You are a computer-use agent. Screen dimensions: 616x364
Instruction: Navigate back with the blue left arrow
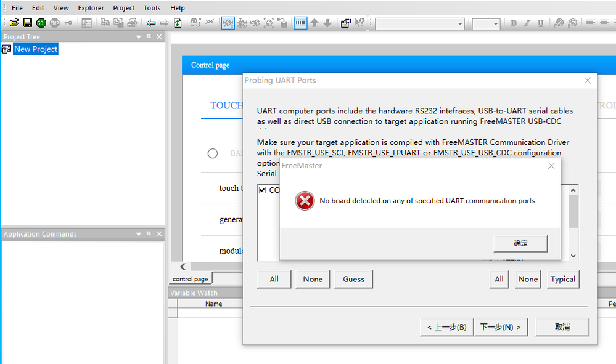pos(151,23)
